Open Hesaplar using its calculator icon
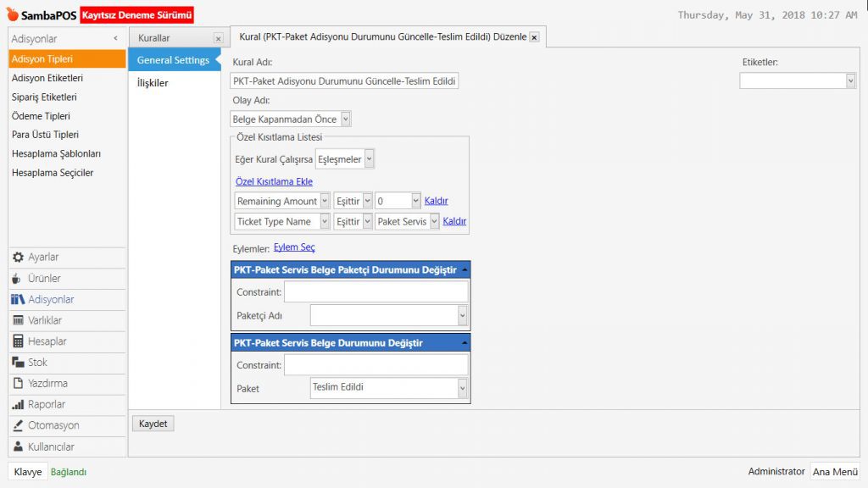This screenshot has width=868, height=488. (x=18, y=341)
